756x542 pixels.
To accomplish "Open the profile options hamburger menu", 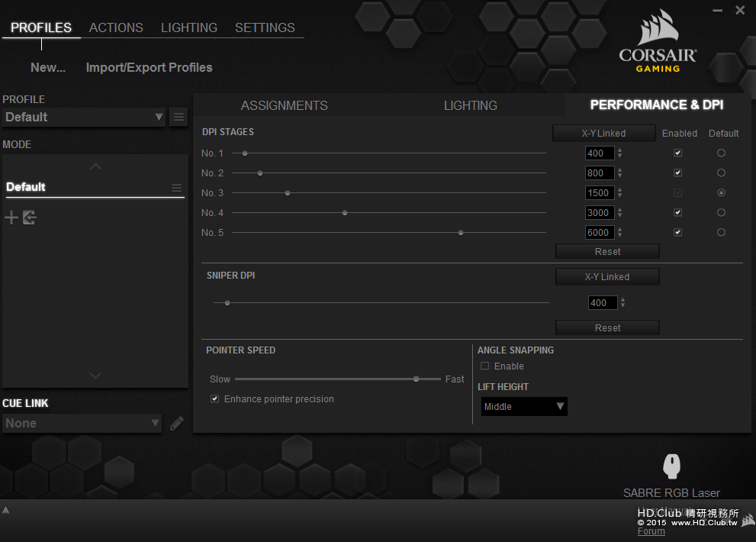I will pyautogui.click(x=179, y=118).
